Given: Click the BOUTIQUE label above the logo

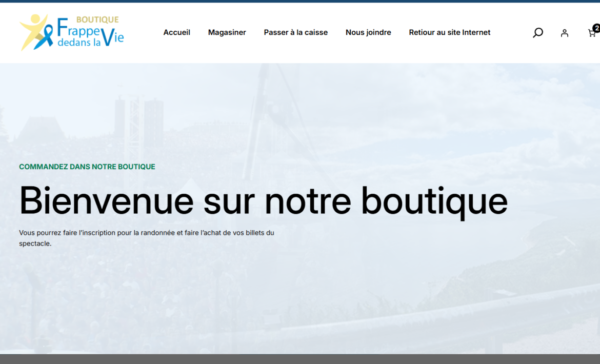Looking at the screenshot, I should [97, 19].
